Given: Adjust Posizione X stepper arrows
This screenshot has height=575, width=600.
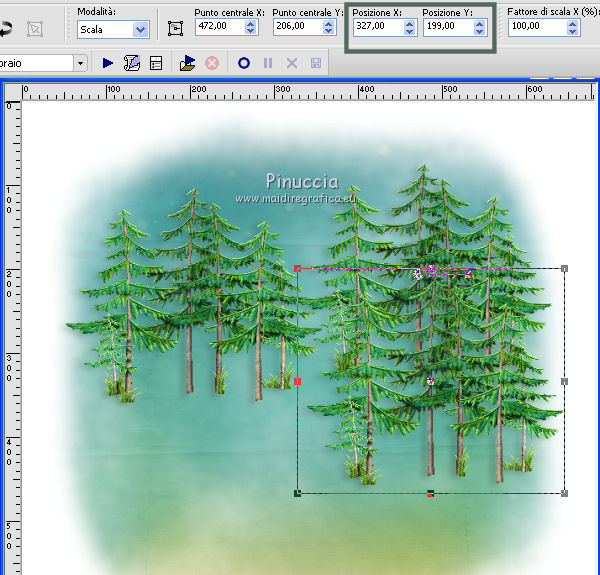Looking at the screenshot, I should pyautogui.click(x=409, y=28).
